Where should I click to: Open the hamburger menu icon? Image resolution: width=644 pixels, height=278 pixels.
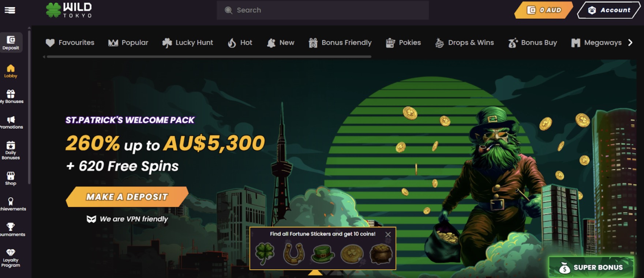click(10, 10)
